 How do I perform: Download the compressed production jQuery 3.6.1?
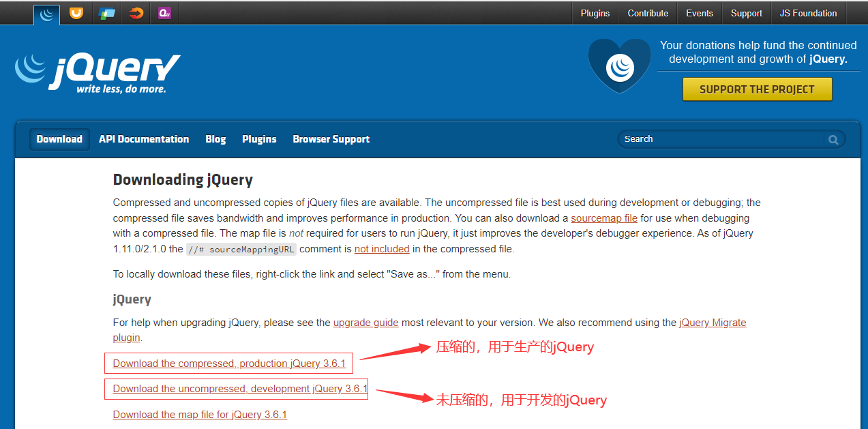229,364
